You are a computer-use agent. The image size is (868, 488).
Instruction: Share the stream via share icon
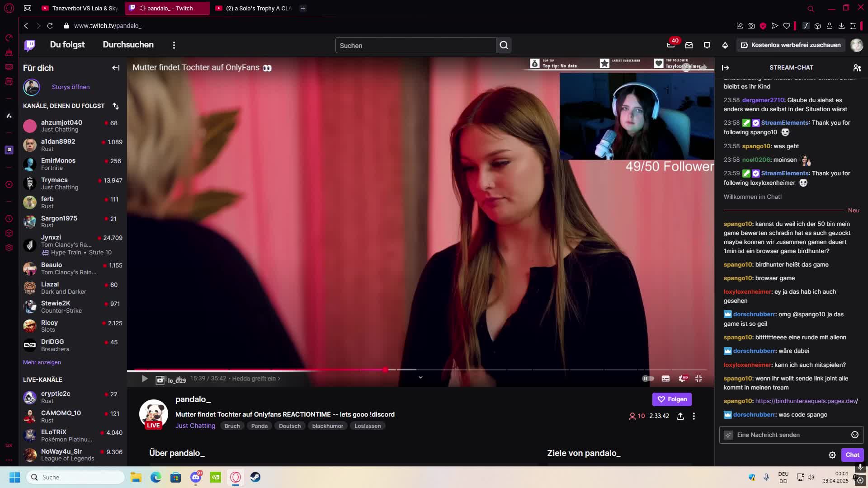680,416
